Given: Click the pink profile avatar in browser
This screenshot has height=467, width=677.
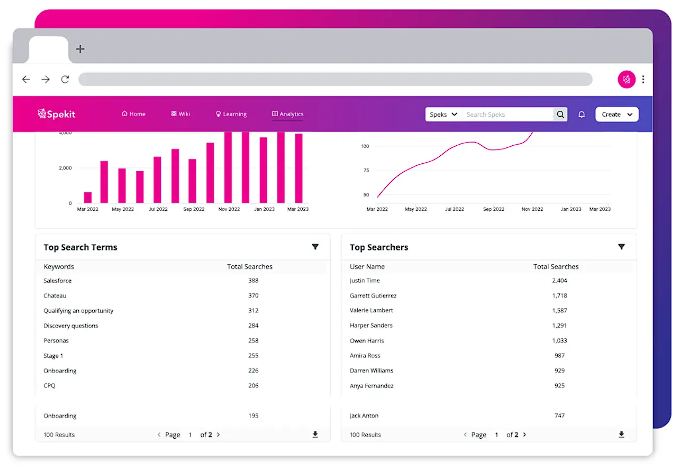Looking at the screenshot, I should point(626,79).
